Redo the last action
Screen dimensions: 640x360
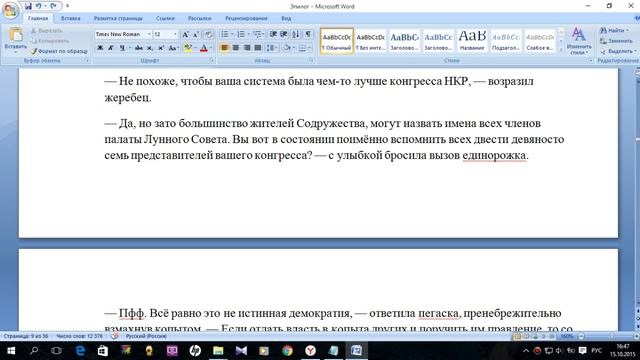[x=53, y=6]
